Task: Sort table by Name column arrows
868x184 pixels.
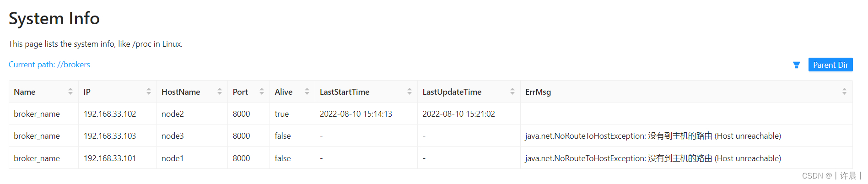Action: tap(70, 92)
